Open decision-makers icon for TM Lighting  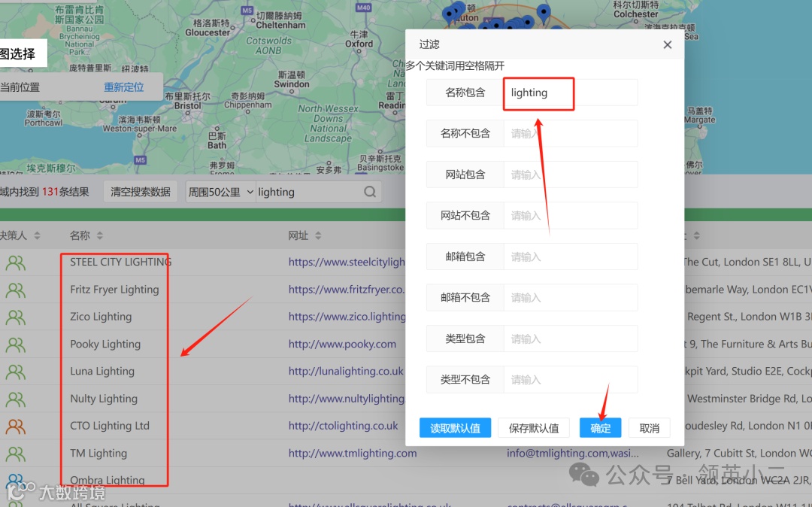[x=16, y=454]
